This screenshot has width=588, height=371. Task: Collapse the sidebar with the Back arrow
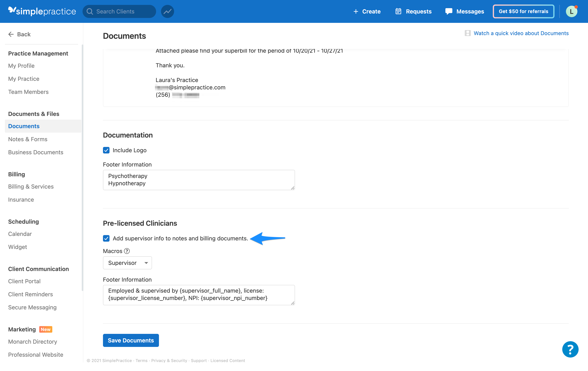click(x=11, y=34)
